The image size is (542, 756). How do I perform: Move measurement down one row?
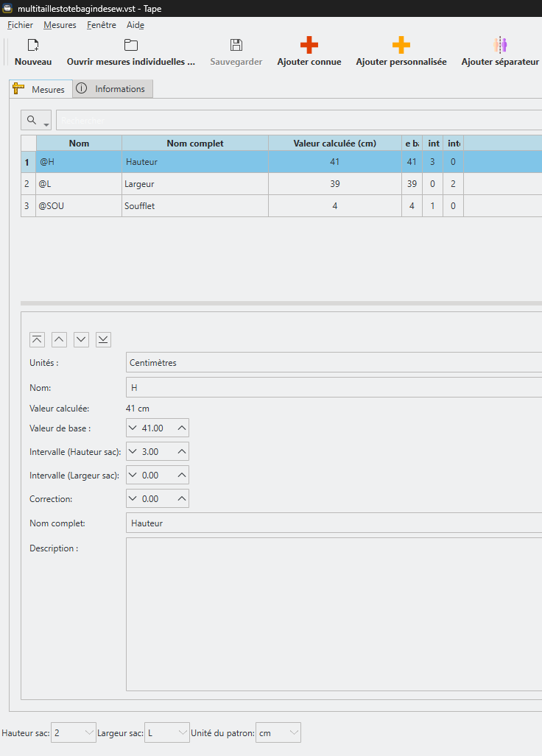click(x=81, y=339)
